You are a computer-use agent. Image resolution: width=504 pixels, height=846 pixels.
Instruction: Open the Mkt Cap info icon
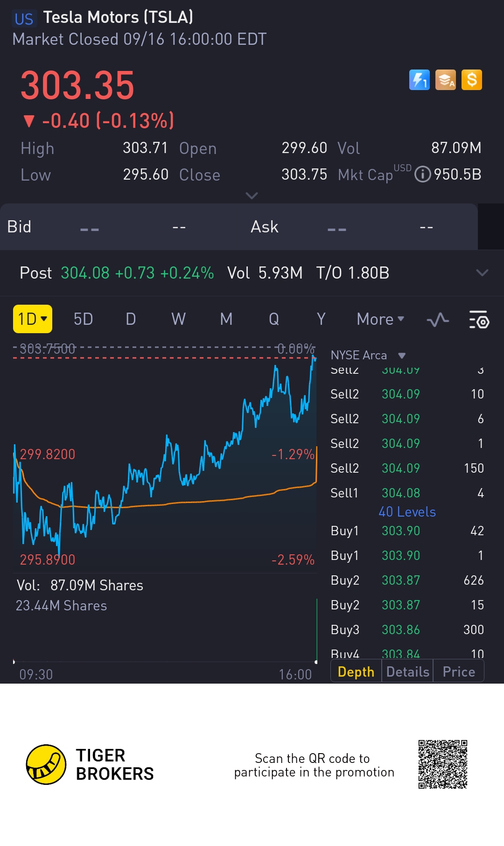(422, 175)
